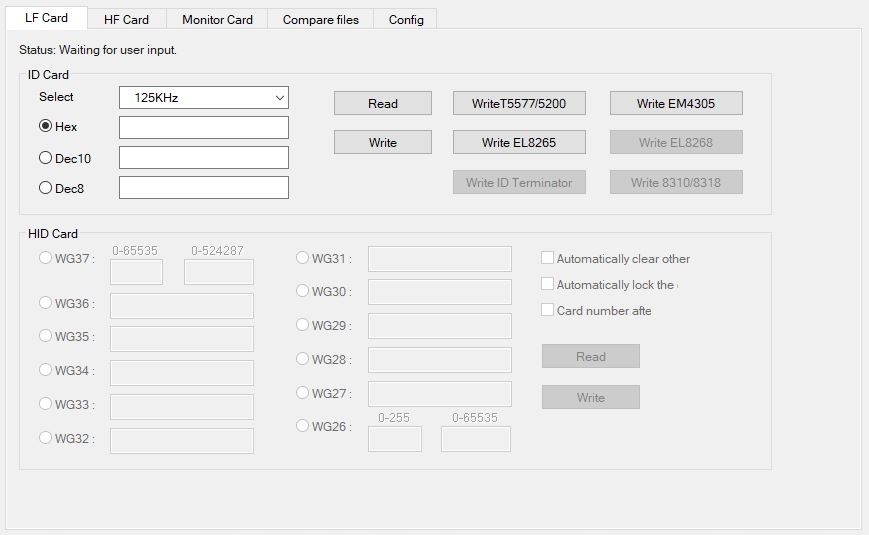Image resolution: width=869 pixels, height=535 pixels.
Task: Open the Monitor Card tab
Action: pos(217,19)
